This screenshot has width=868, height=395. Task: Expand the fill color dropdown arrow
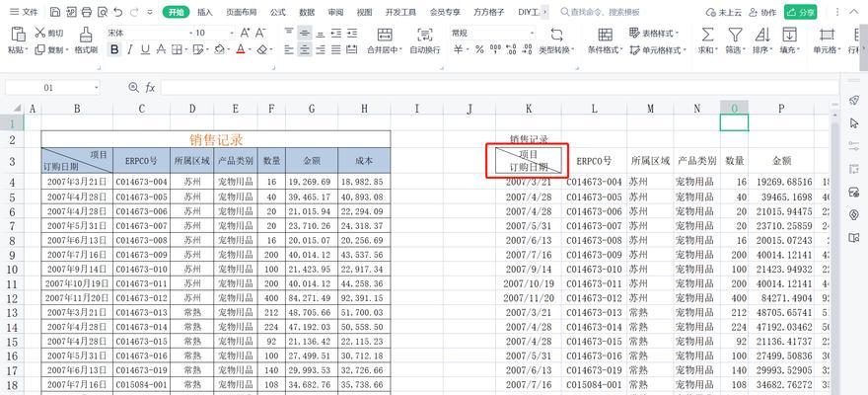tap(229, 49)
